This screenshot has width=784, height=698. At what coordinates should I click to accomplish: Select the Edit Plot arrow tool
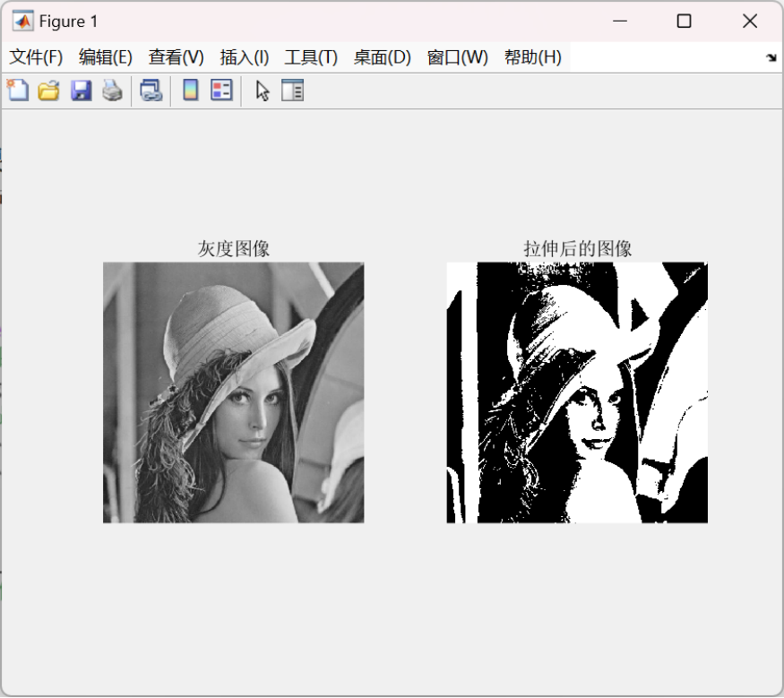(263, 90)
